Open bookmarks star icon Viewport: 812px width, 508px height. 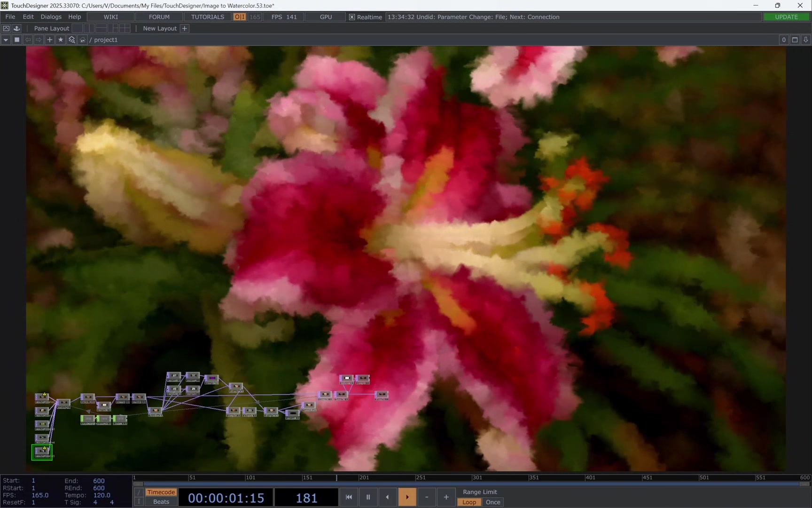tap(61, 40)
